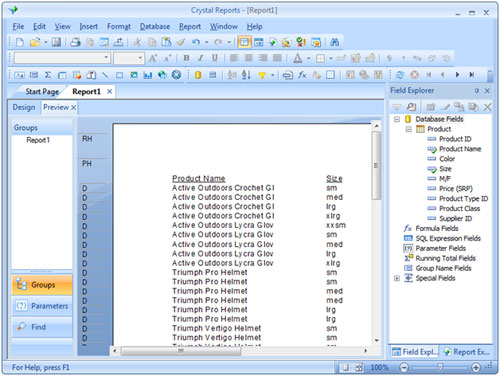Screen dimensions: 500x376
Task: Click the Borders icon in formatting toolbar
Action: pos(320,58)
